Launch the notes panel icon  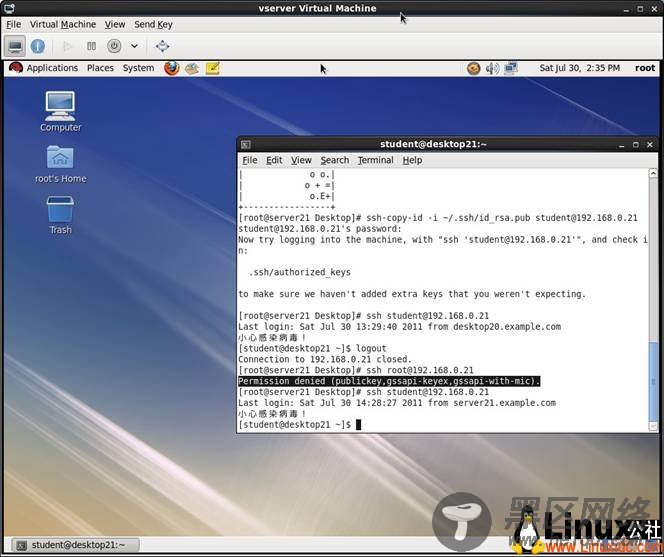213,68
